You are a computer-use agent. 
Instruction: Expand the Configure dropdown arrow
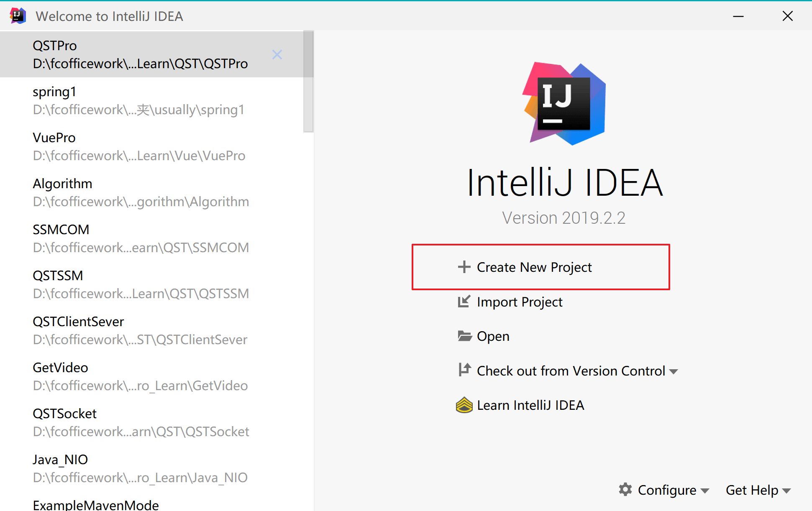click(705, 491)
